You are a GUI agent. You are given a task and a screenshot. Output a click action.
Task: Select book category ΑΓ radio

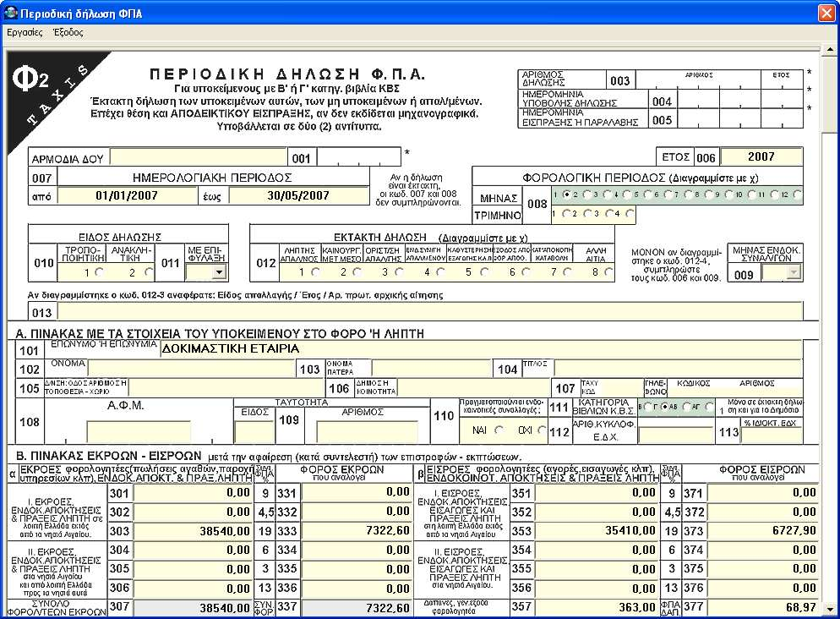point(709,407)
